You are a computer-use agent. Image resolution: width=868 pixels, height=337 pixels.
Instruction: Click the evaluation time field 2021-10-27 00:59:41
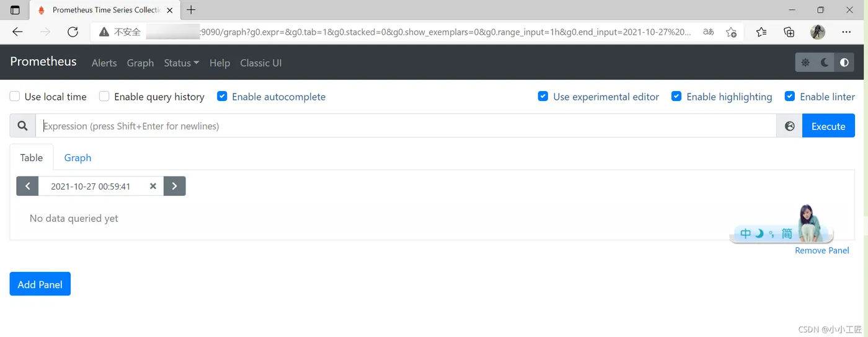[91, 186]
